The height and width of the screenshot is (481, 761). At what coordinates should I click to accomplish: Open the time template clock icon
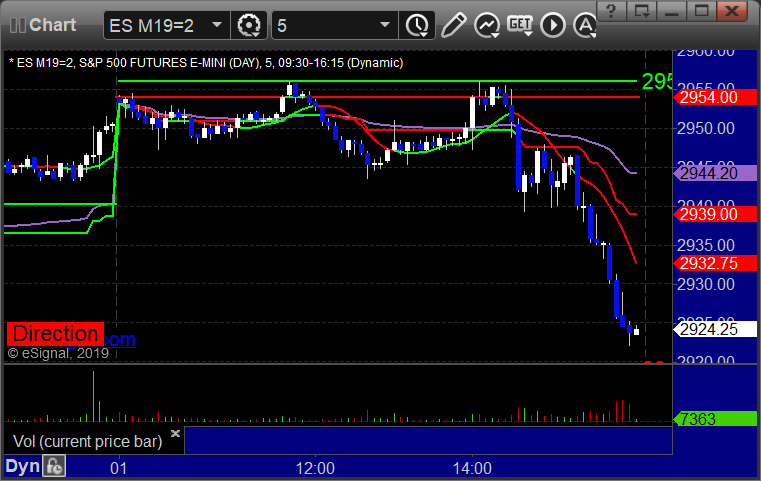(417, 25)
